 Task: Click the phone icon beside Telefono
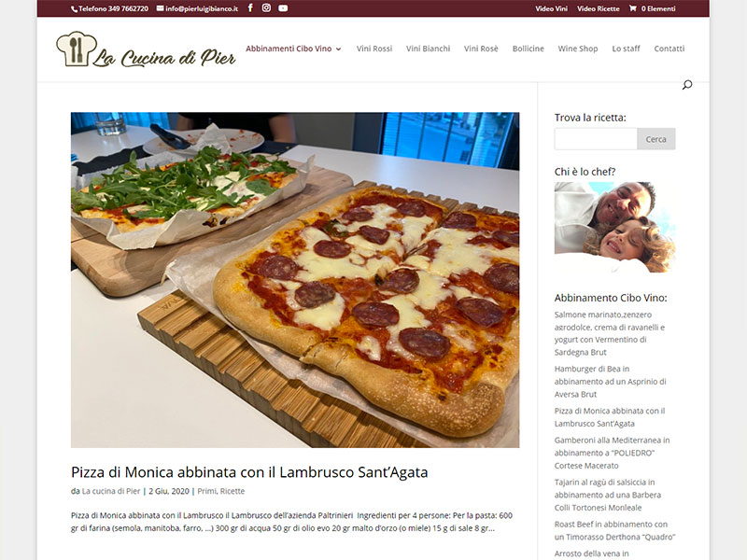click(75, 9)
